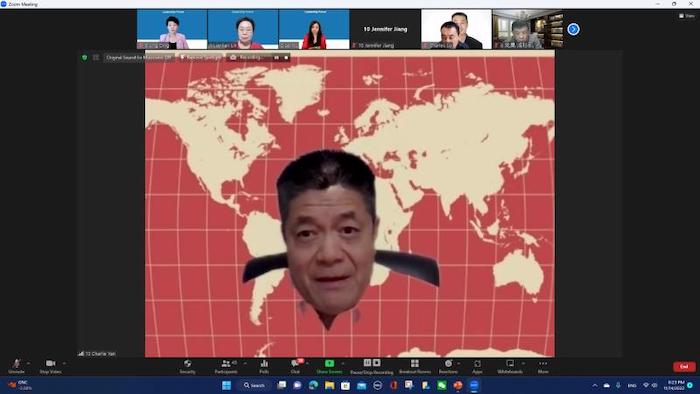Toggle Original Sound for Musicians
Viewport: 700px width, 394px height.
click(x=138, y=58)
